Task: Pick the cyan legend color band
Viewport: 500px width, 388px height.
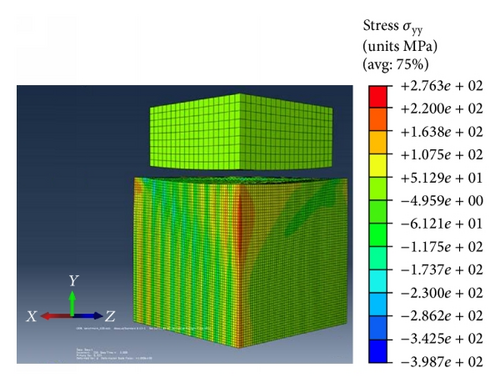Action: click(x=378, y=281)
